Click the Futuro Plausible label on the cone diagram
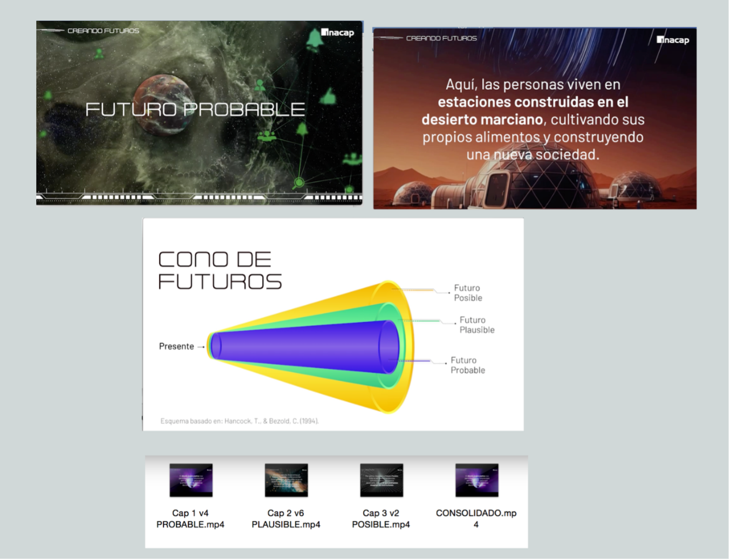Screen dimensions: 730x560 click(x=476, y=325)
